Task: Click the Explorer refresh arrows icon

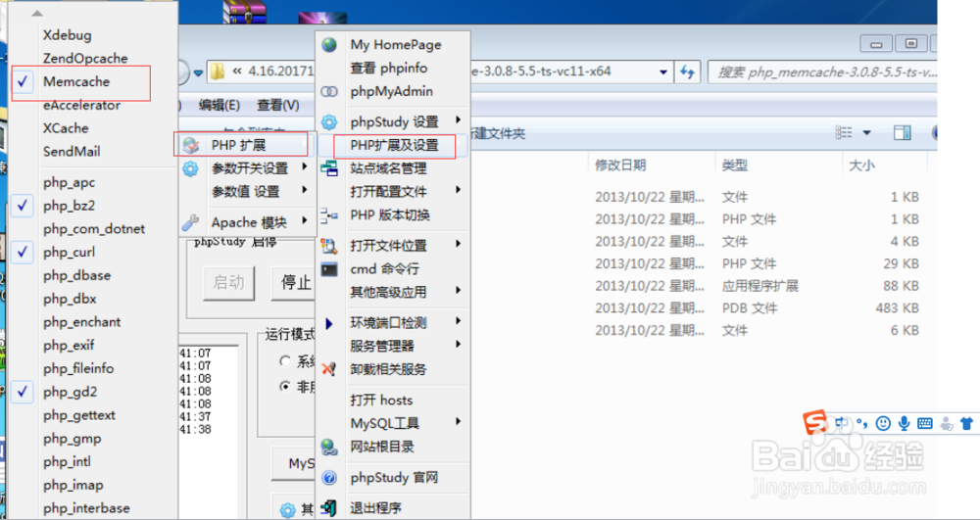Action: [x=688, y=71]
